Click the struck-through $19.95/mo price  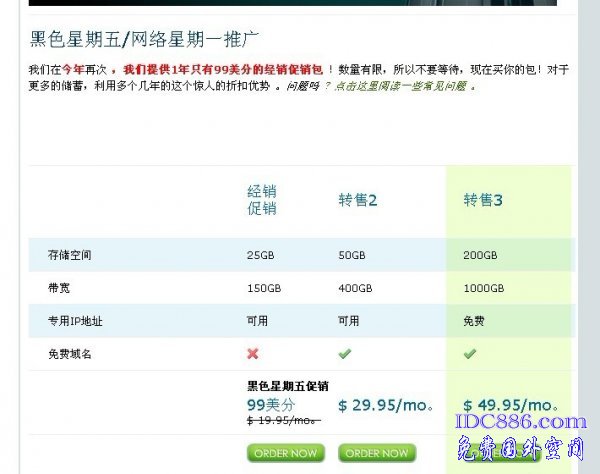(x=283, y=421)
